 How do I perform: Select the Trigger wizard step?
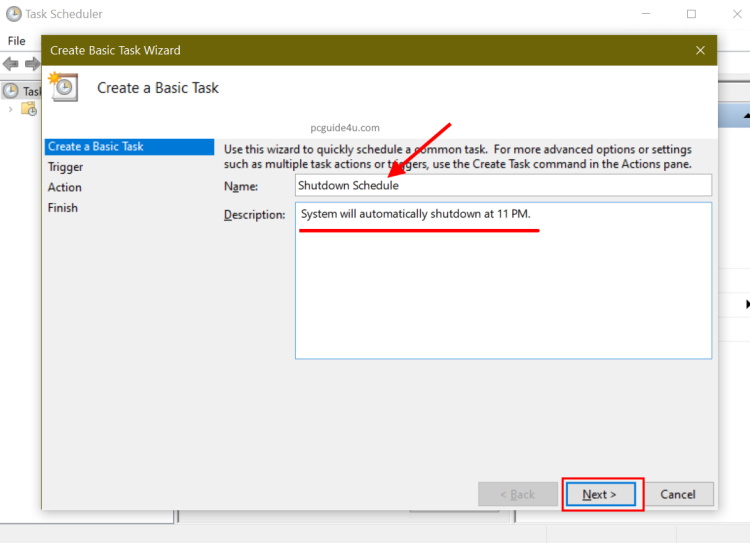(66, 167)
